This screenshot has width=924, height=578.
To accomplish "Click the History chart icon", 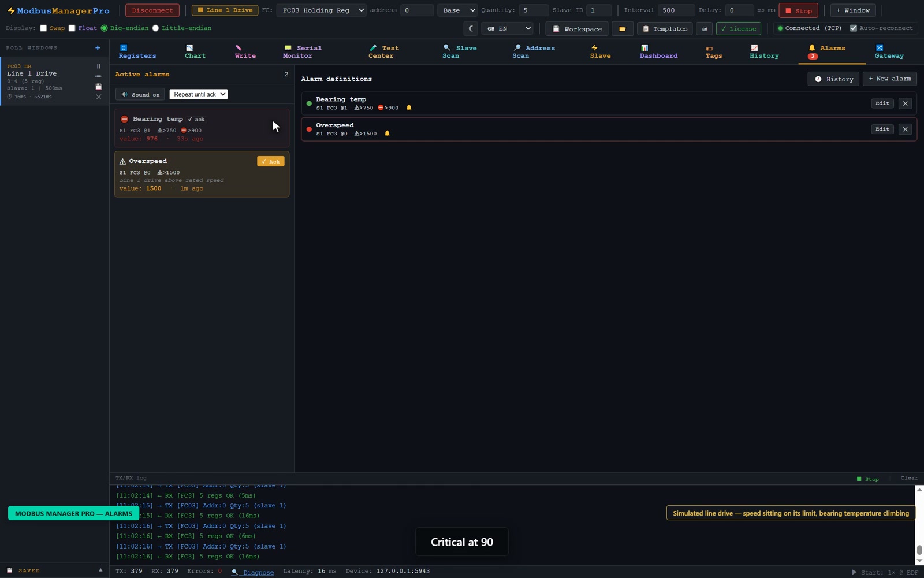I will pos(754,47).
